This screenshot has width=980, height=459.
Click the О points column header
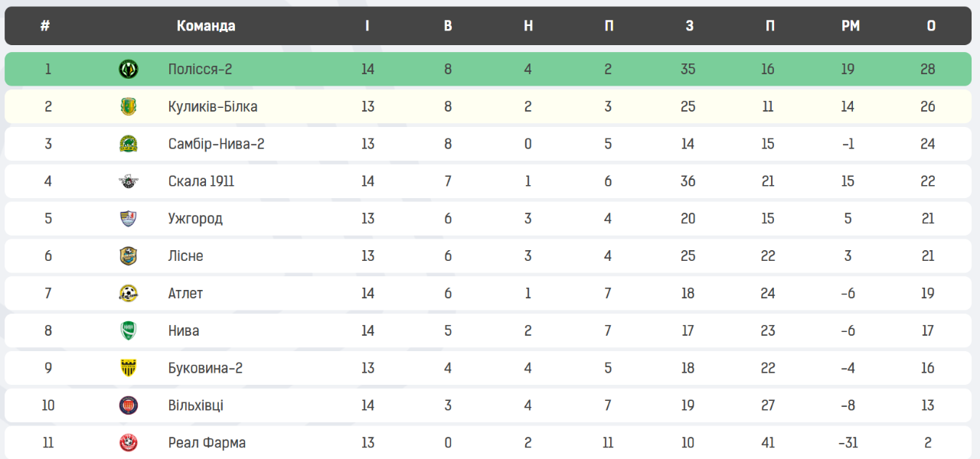(931, 26)
